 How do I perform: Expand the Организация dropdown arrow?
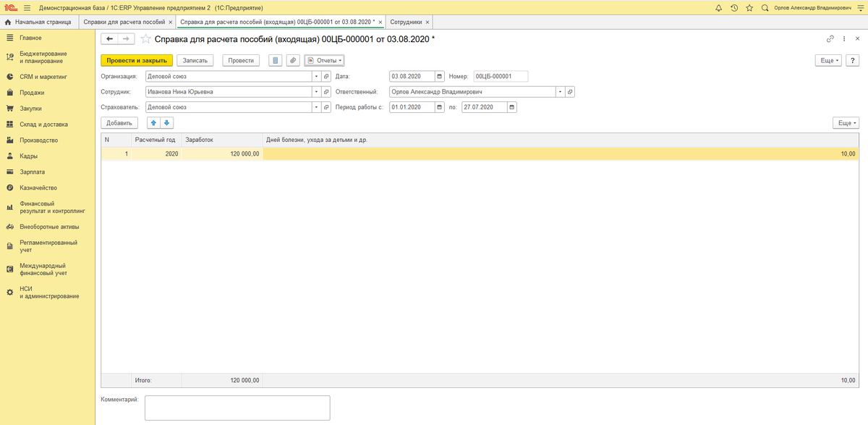(x=316, y=76)
